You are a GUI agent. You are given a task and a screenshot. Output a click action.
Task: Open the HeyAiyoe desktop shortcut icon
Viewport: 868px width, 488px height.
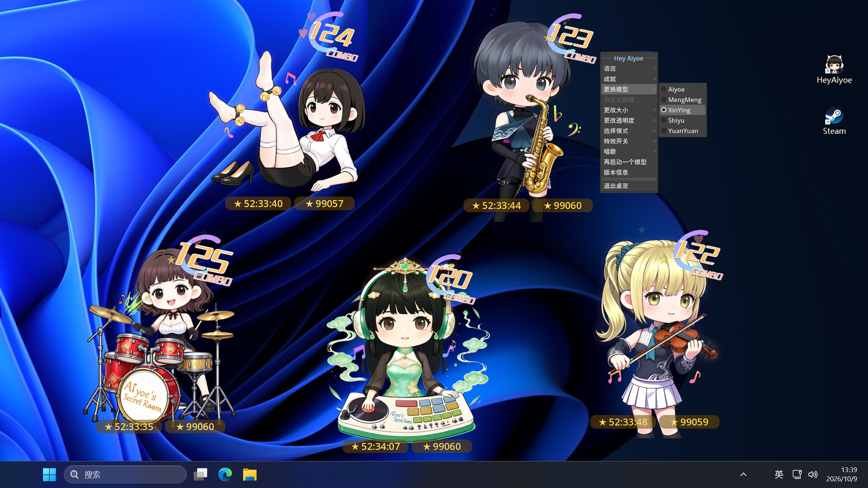(x=834, y=70)
